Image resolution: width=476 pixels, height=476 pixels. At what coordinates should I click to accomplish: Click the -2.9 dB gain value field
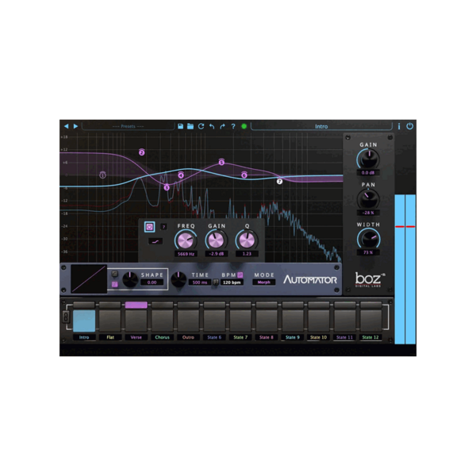pos(216,254)
